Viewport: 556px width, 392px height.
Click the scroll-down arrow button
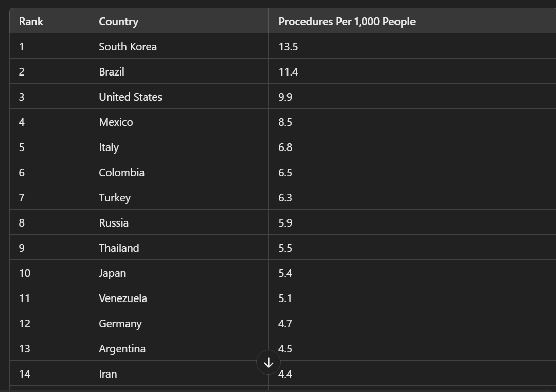[268, 362]
